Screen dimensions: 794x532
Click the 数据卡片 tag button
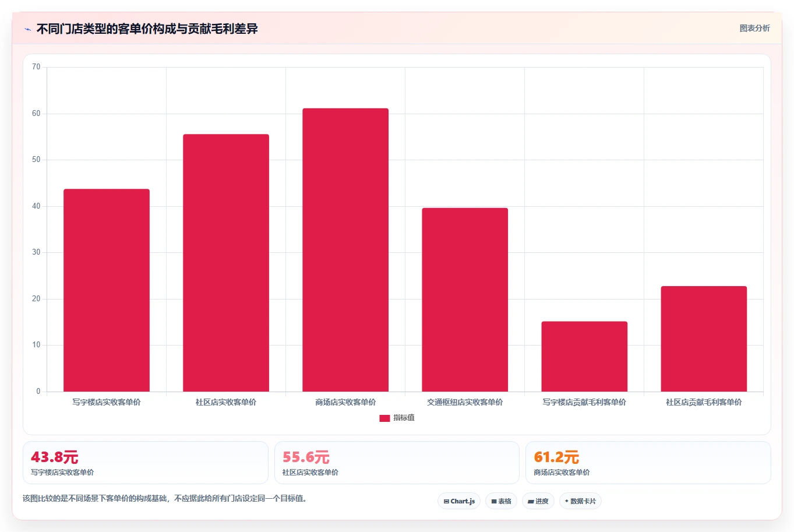[580, 501]
